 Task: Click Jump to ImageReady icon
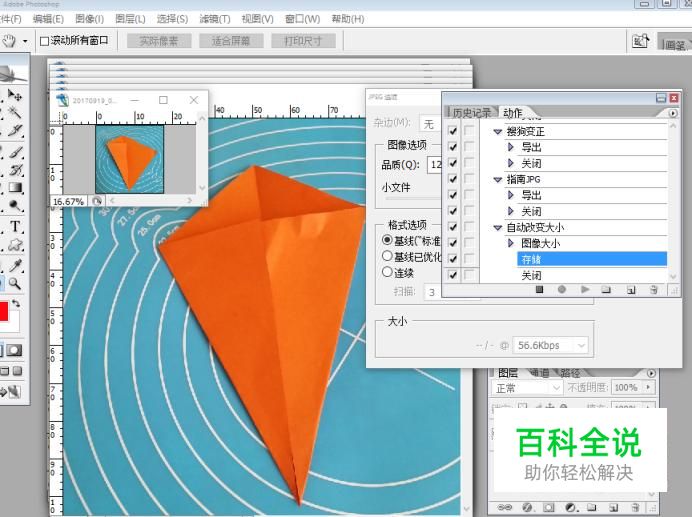click(12, 391)
